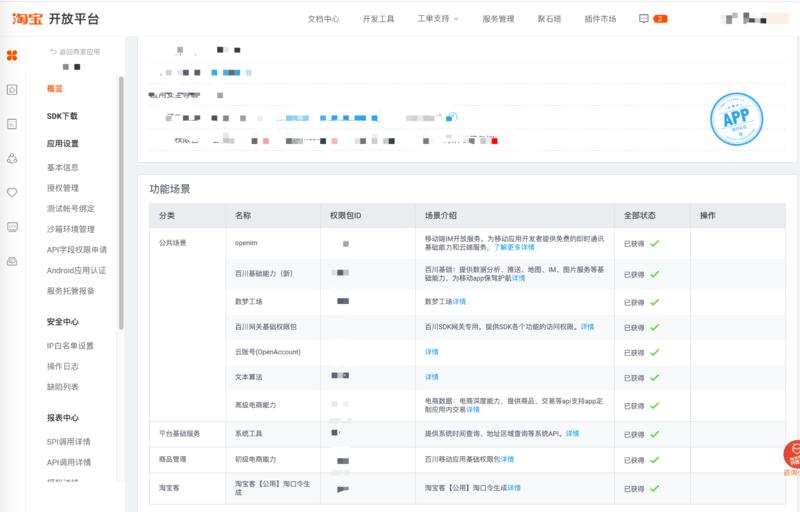Click the inbox tray icon in left rail
The width and height of the screenshot is (800, 512).
[x=12, y=261]
